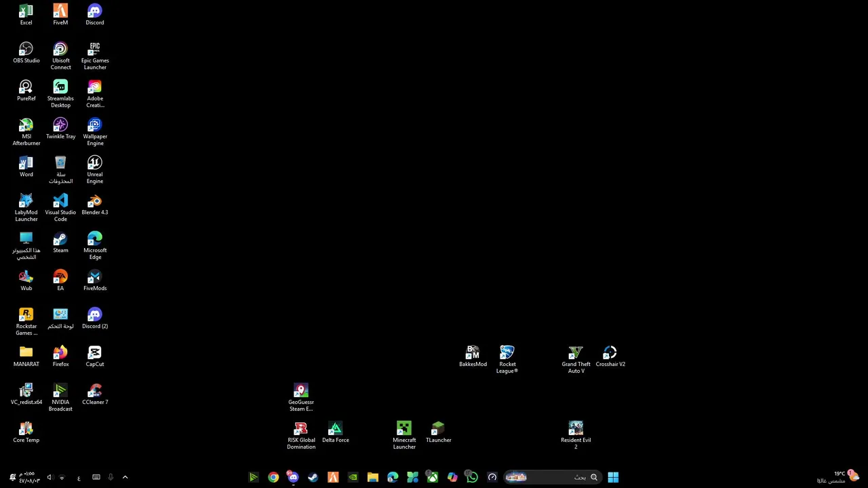The width and height of the screenshot is (868, 488).
Task: Open the Firefox desktop shortcut
Action: tap(60, 357)
